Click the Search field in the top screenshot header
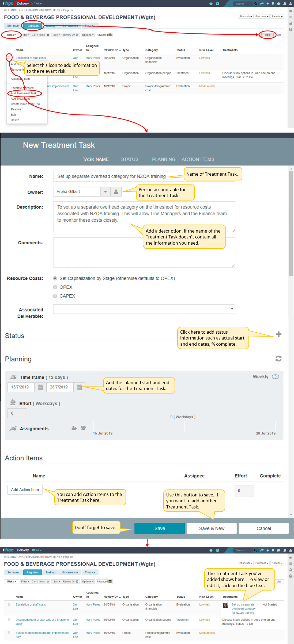The width and height of the screenshot is (294, 644). 243,4
